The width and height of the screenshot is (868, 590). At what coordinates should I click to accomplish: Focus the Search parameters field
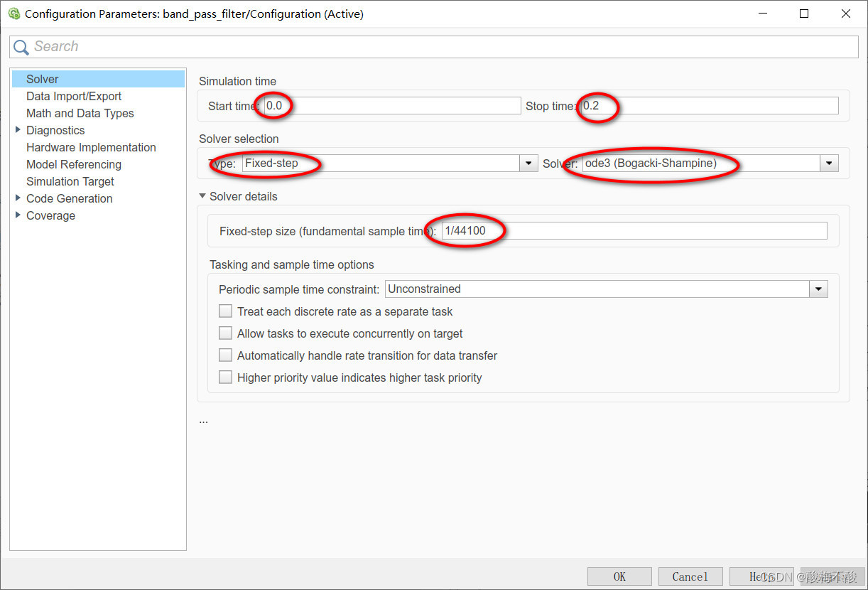(x=434, y=47)
